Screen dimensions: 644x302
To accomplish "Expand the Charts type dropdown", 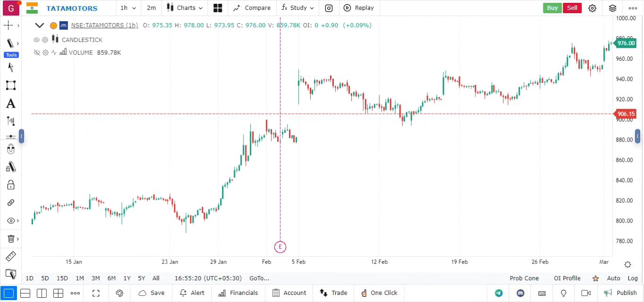I will click(185, 8).
